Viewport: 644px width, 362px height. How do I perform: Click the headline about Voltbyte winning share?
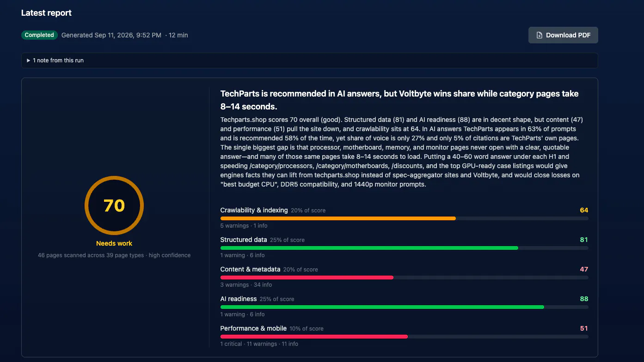click(x=399, y=100)
